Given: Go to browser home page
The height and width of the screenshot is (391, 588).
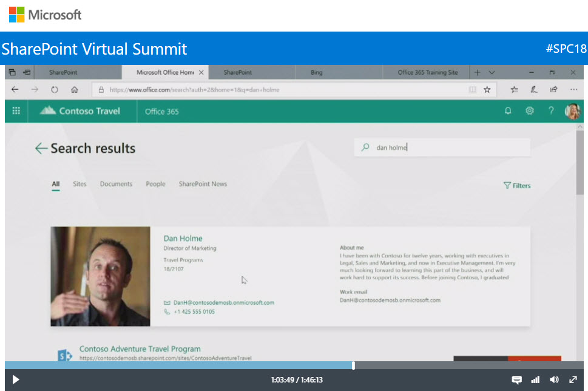Looking at the screenshot, I should [x=74, y=90].
